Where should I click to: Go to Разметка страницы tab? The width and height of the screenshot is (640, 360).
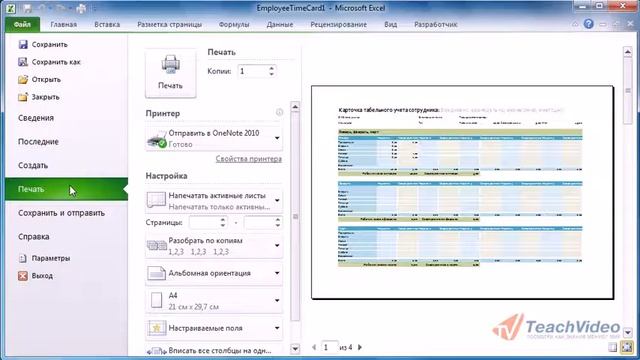coord(169,24)
